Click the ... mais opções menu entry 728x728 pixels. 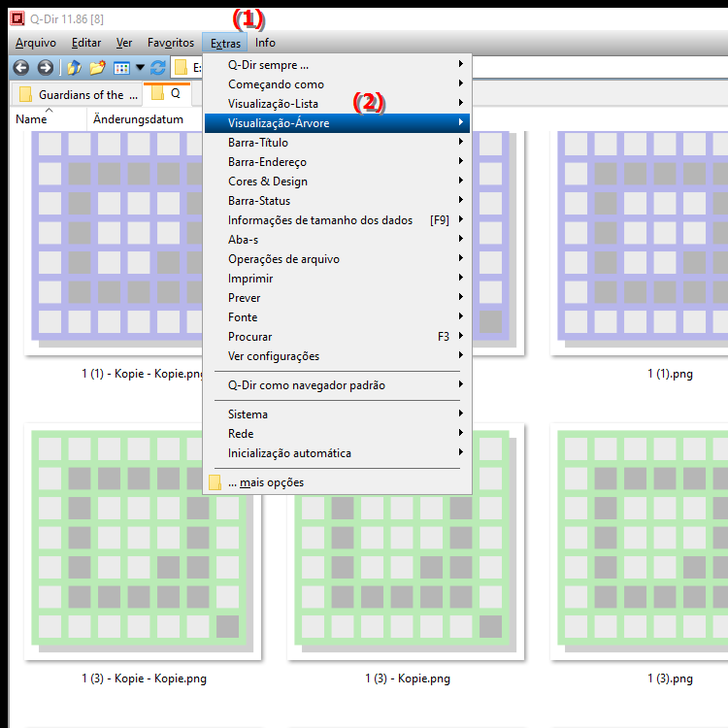337,482
